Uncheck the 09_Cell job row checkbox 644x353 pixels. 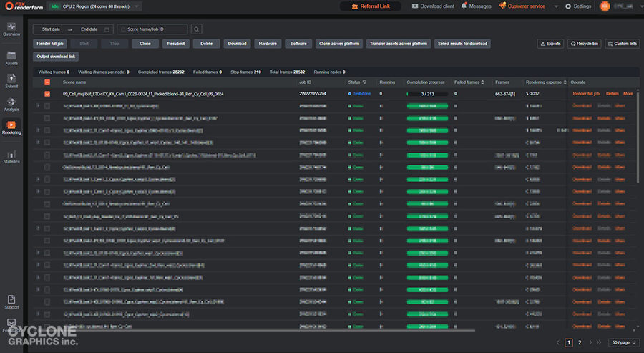click(47, 94)
